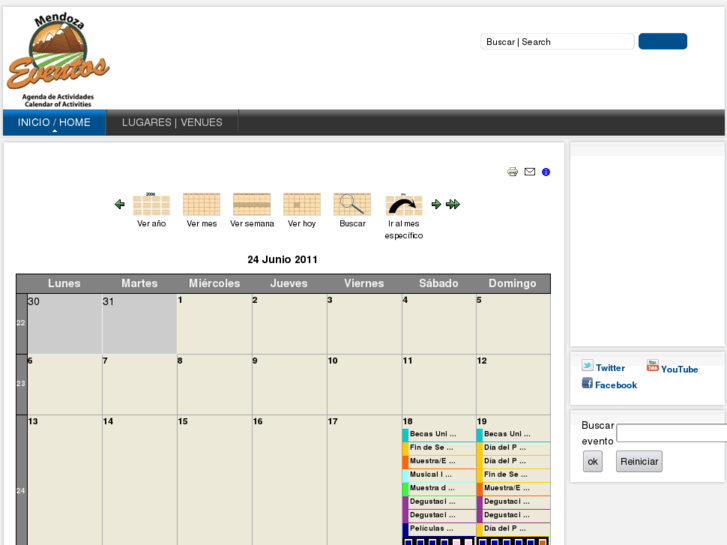
Task: Open 'Muestra d ...' event
Action: (432, 488)
